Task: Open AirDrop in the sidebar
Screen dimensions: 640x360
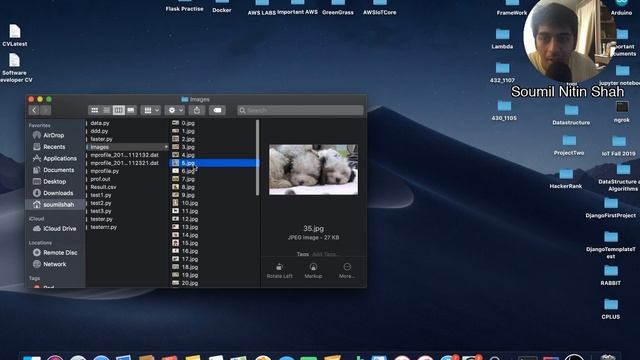Action: click(x=53, y=135)
